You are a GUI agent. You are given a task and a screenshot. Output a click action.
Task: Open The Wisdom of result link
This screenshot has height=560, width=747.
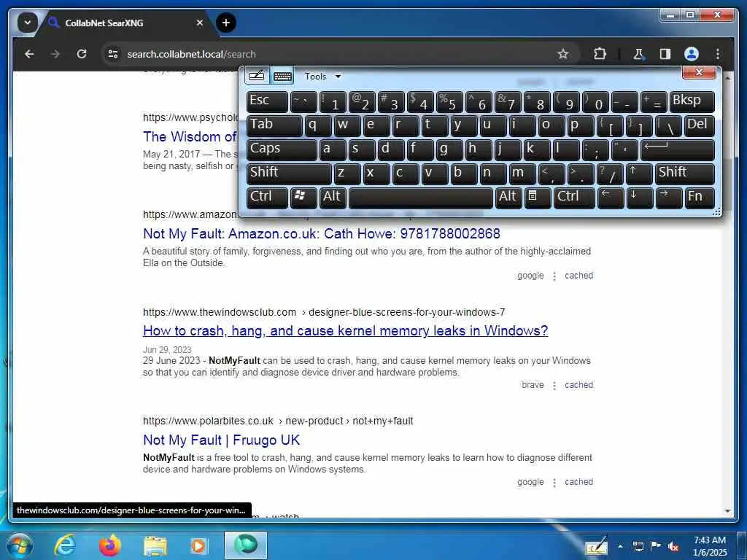[190, 136]
